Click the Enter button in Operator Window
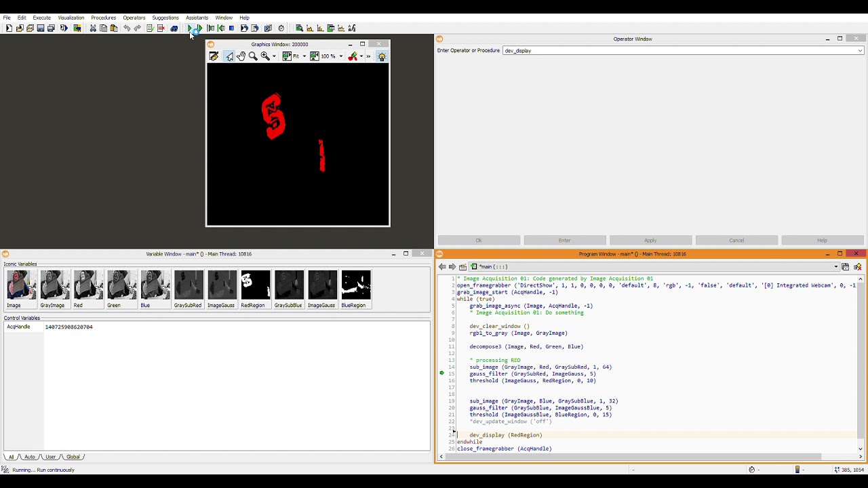Viewport: 868px width, 488px height. click(x=564, y=240)
